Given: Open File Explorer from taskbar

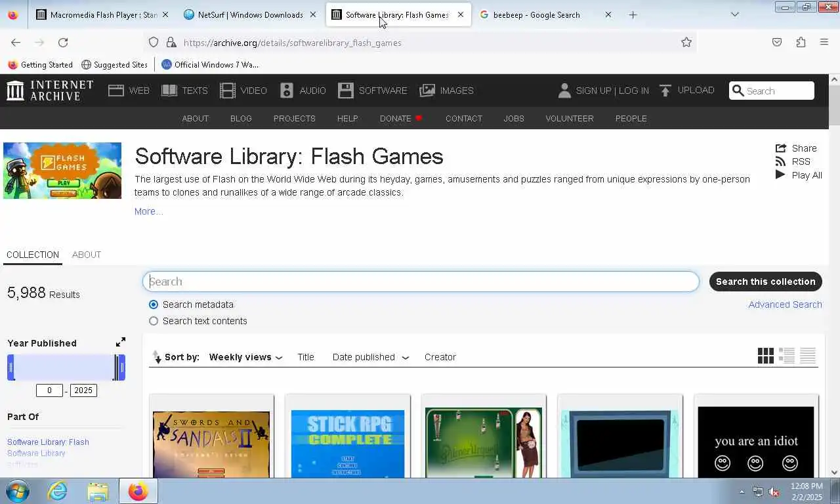Looking at the screenshot, I should (98, 491).
